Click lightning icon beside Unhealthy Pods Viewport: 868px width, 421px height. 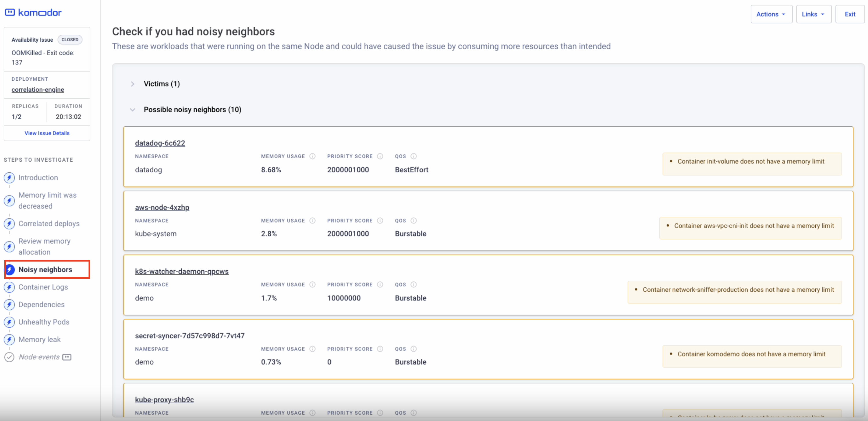click(10, 322)
